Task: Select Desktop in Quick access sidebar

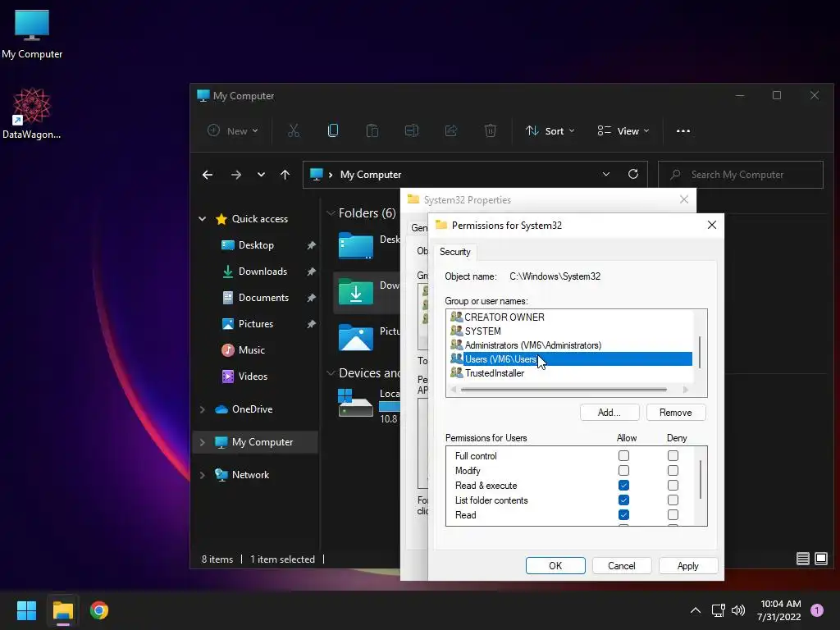Action: coord(256,245)
